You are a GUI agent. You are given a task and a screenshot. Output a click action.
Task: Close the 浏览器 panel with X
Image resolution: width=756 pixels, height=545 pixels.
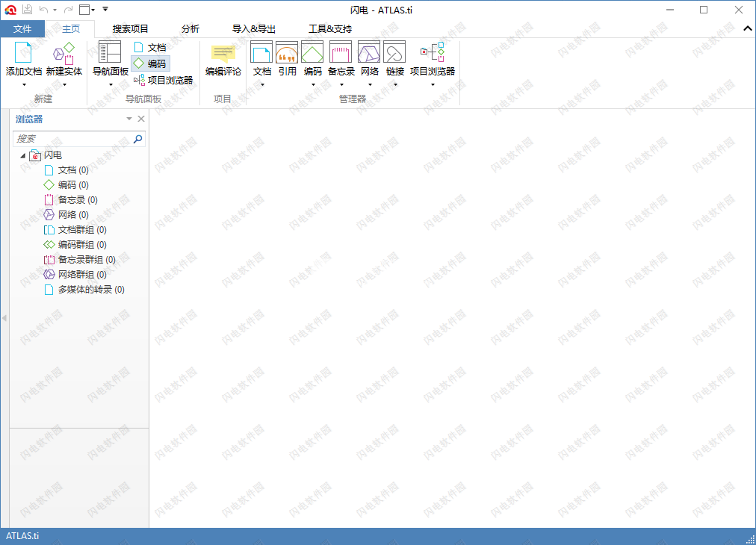pos(141,119)
